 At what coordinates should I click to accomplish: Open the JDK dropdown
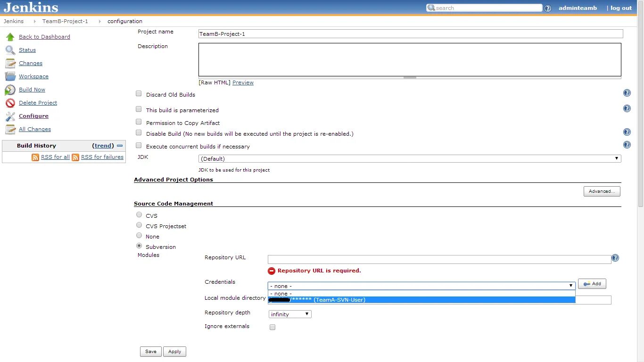click(410, 159)
